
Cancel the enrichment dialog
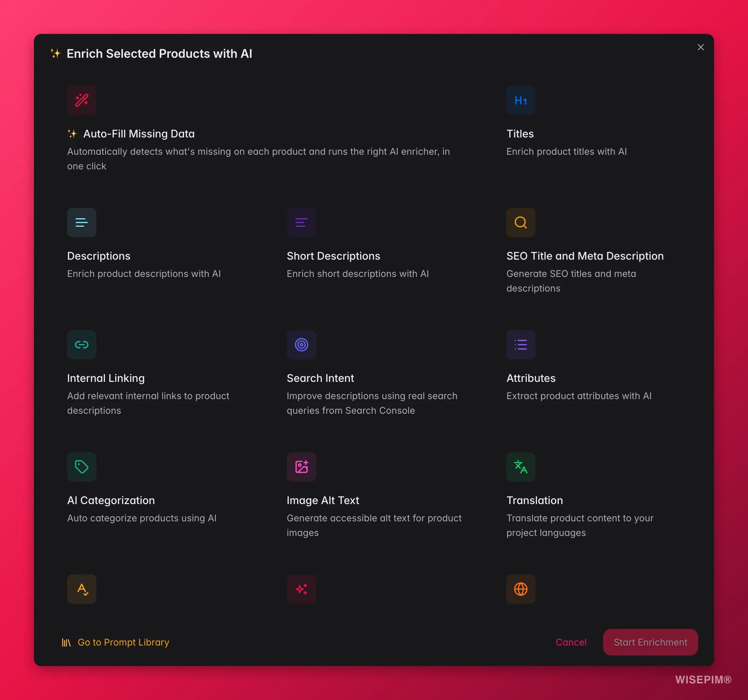coord(571,643)
